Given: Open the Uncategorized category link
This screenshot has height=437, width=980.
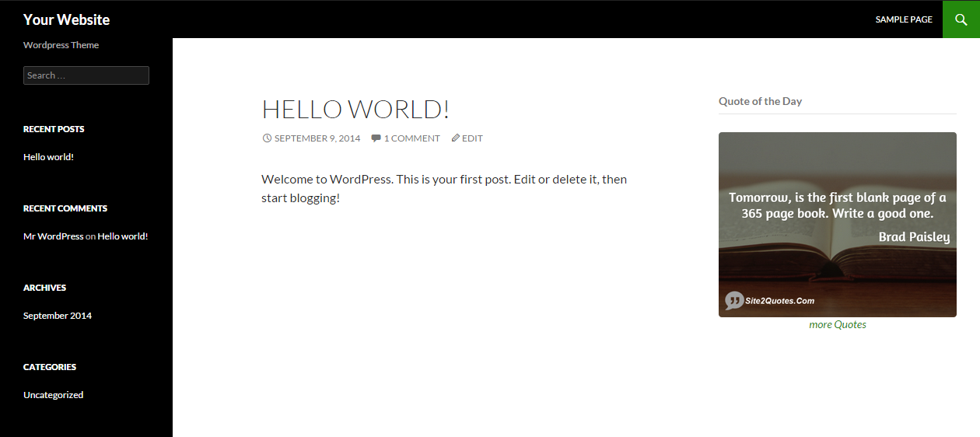Looking at the screenshot, I should tap(53, 395).
